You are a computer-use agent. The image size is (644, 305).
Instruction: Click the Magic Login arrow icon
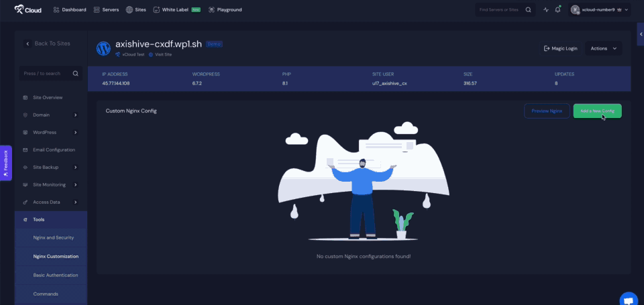click(547, 48)
